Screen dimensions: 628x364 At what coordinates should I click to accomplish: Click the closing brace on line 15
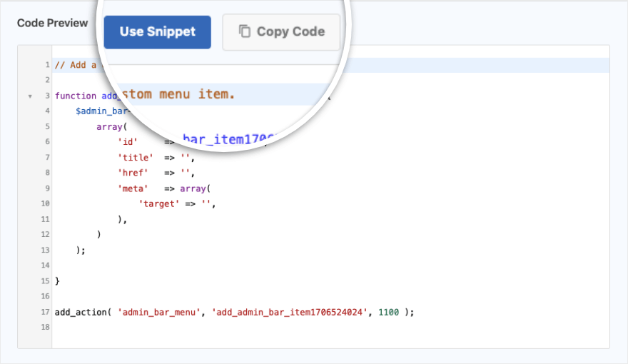coord(57,280)
